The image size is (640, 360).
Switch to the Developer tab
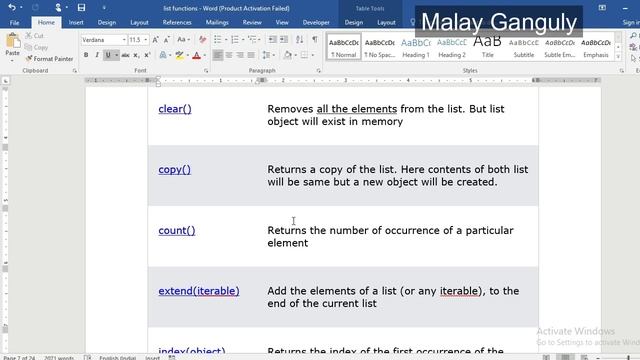tap(316, 22)
